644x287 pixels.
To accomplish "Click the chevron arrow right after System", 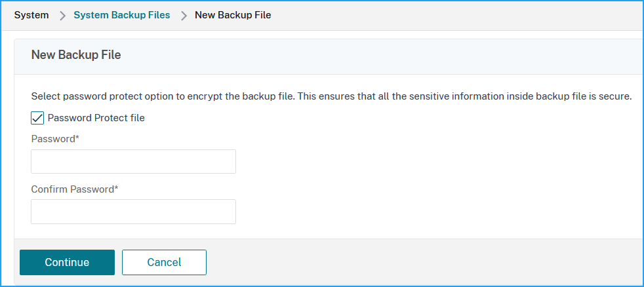I will tap(62, 16).
